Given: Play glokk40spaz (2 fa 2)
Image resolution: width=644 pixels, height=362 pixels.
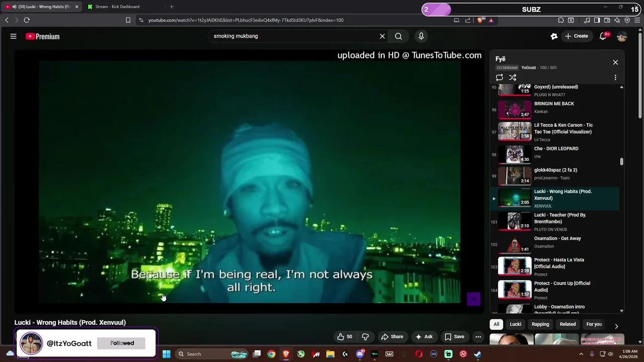Looking at the screenshot, I should pyautogui.click(x=554, y=175).
